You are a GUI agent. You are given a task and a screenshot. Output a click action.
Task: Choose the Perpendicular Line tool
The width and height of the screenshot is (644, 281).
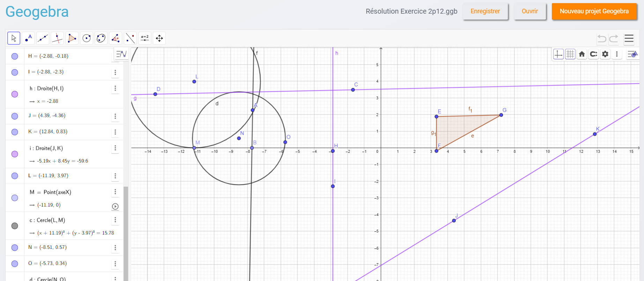point(57,38)
